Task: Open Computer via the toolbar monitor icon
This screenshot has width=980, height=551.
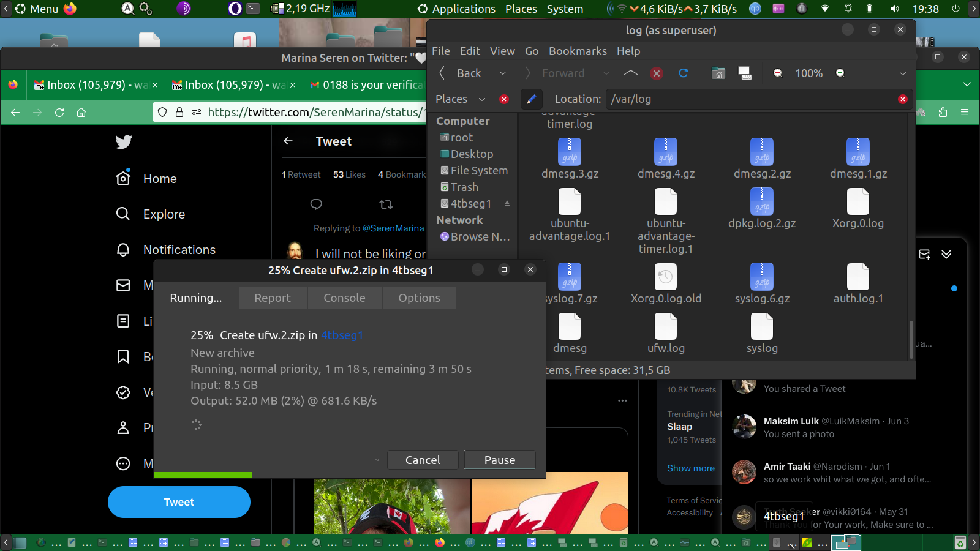Action: [x=745, y=73]
